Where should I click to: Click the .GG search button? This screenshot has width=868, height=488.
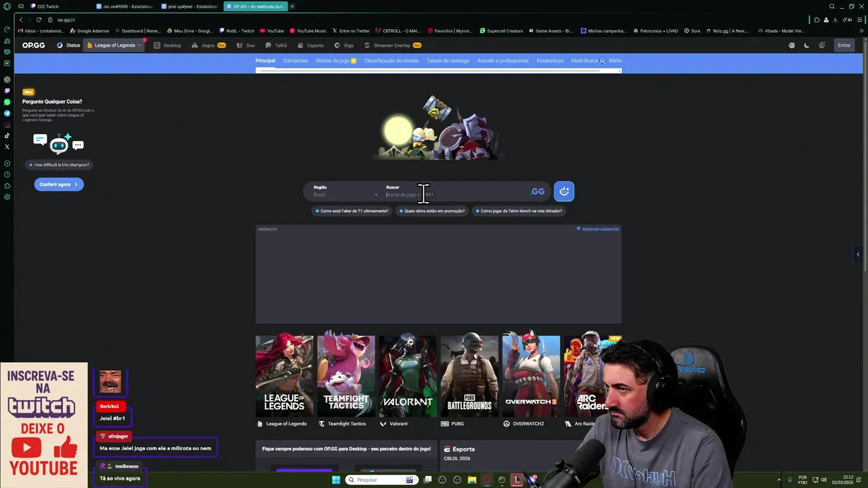[538, 192]
